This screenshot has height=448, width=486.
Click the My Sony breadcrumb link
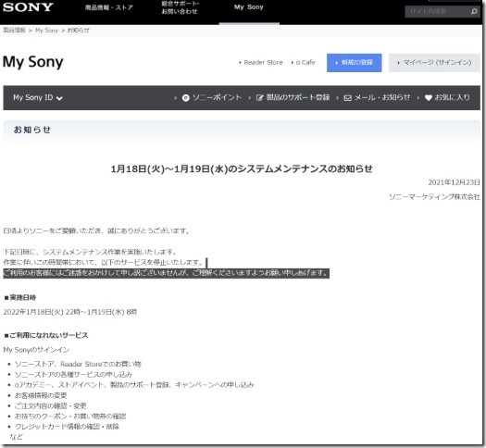[46, 31]
